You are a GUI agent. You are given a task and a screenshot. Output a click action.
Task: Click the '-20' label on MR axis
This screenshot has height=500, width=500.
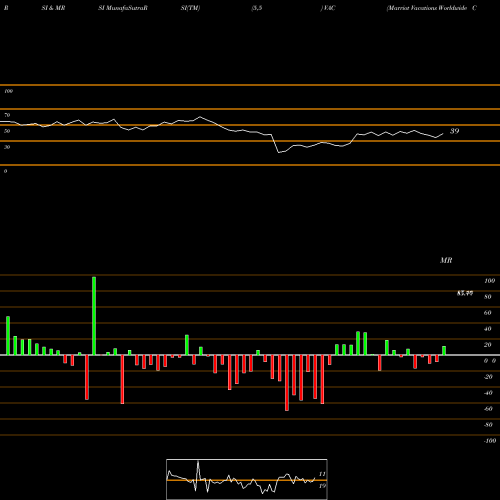488,377
